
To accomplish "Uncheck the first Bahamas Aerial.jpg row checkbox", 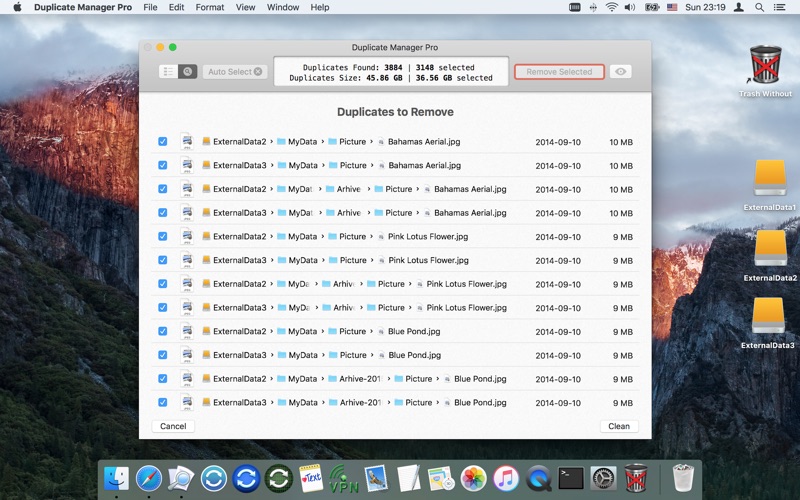I will pyautogui.click(x=163, y=142).
